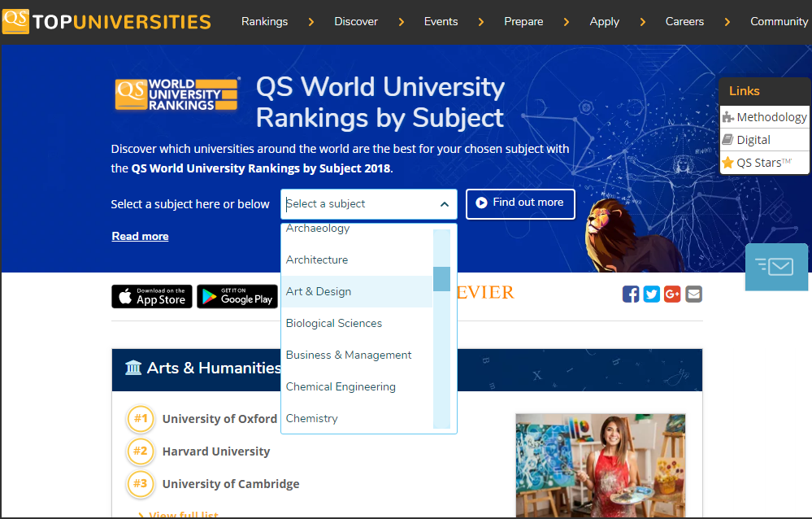Pick Chemical Engineering from the list
The image size is (812, 519).
point(357,386)
